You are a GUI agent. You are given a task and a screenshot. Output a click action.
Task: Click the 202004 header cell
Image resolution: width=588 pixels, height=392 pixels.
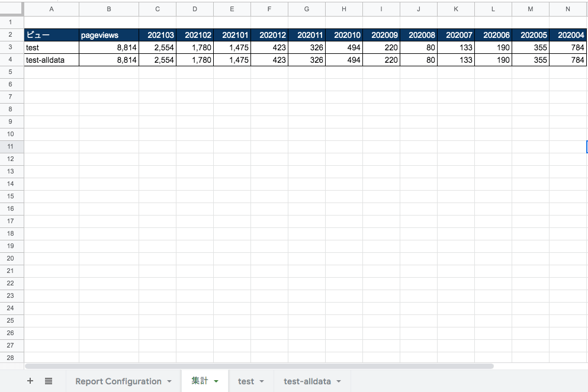568,35
